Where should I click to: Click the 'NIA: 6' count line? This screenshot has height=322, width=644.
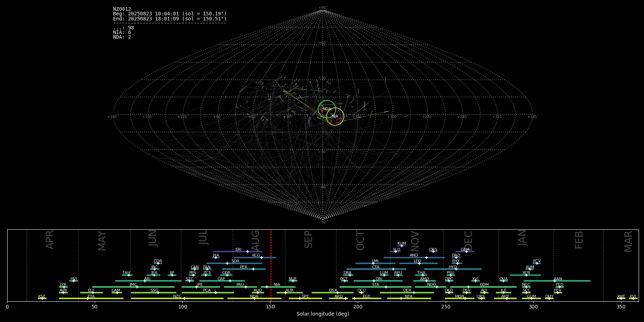coord(122,33)
